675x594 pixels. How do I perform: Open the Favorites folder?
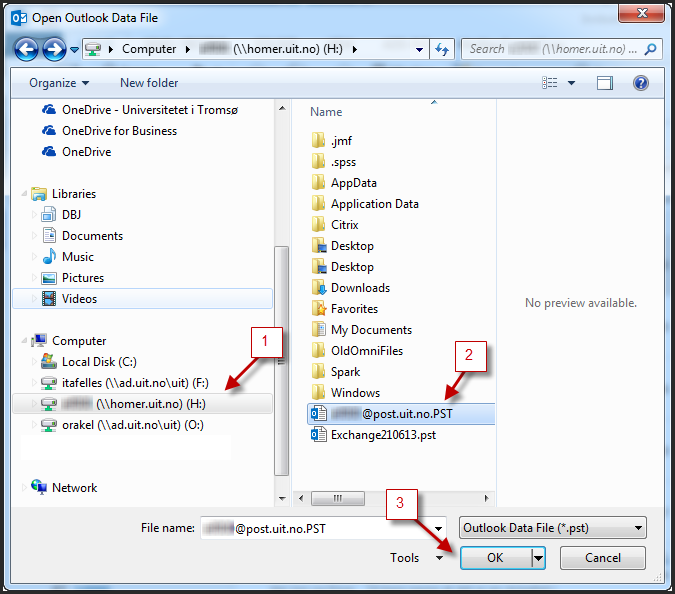354,309
